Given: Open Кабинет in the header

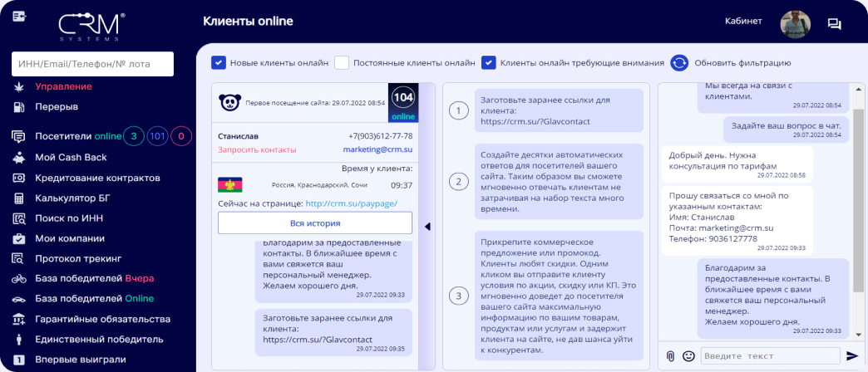Looking at the screenshot, I should click(x=743, y=21).
